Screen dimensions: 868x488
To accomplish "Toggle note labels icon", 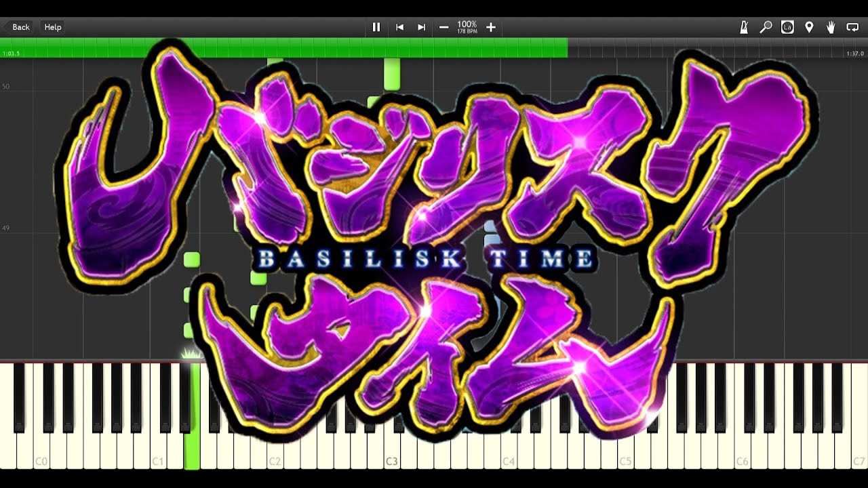I will pos(787,27).
